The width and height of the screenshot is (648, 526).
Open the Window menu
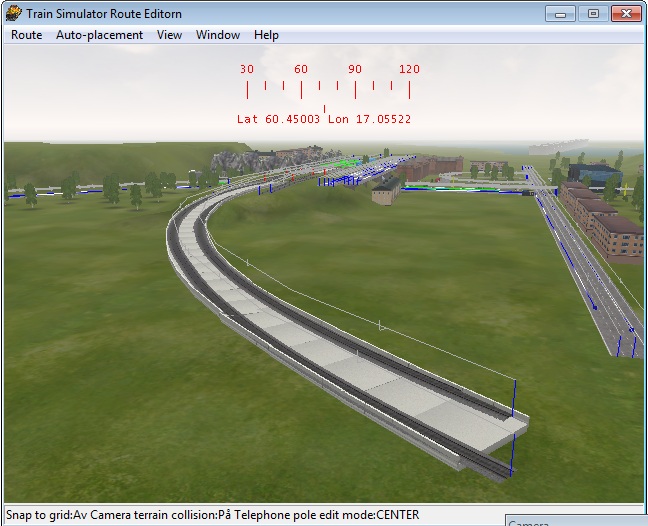217,35
